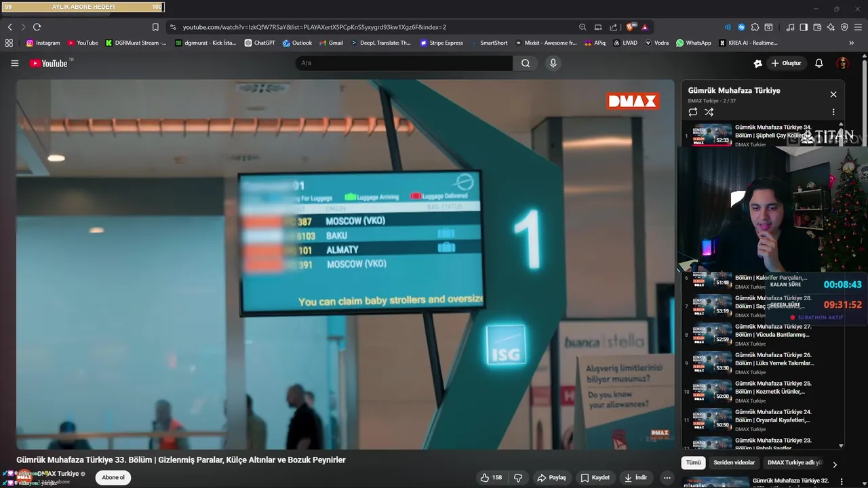Image resolution: width=868 pixels, height=488 pixels.
Task: Open Brave VPN shield icon
Action: tap(844, 27)
